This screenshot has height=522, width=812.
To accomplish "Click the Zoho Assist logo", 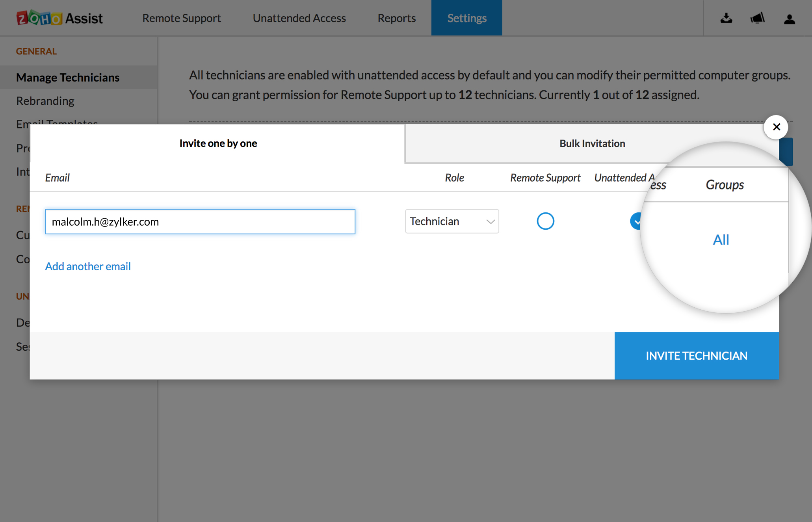I will click(x=59, y=18).
